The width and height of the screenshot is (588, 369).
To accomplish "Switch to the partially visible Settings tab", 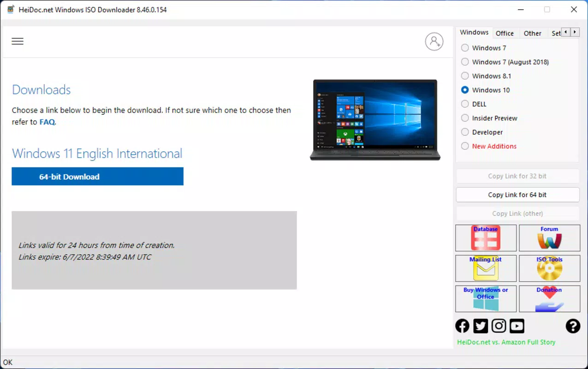I will click(x=556, y=33).
